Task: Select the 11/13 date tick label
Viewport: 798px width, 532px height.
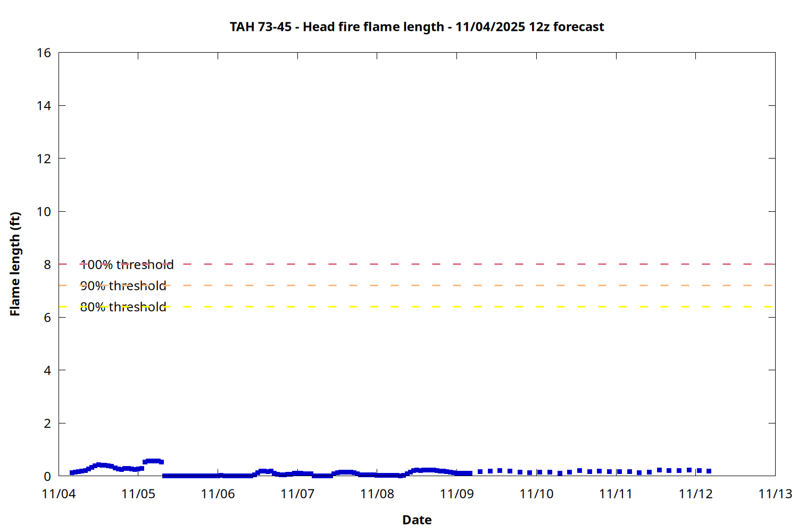Action: [775, 494]
